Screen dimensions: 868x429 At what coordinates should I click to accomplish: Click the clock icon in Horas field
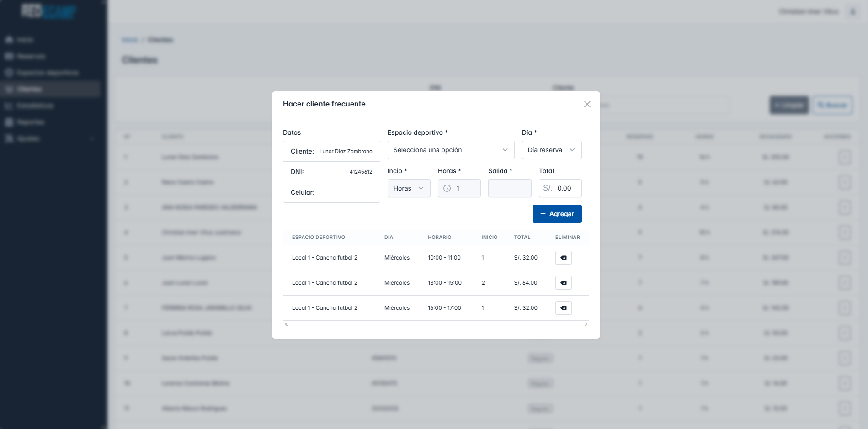[x=447, y=188]
